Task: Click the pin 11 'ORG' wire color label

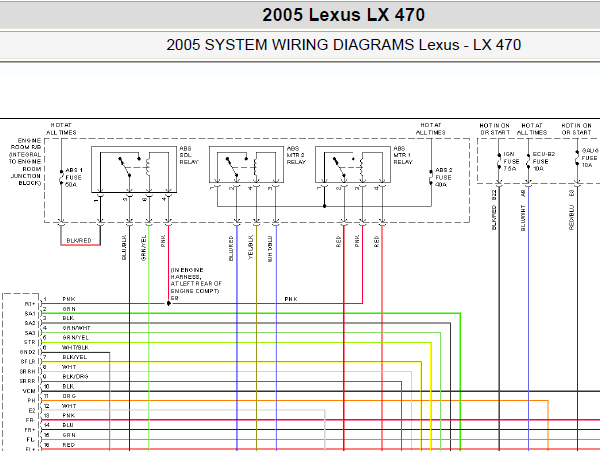Action: tap(69, 396)
